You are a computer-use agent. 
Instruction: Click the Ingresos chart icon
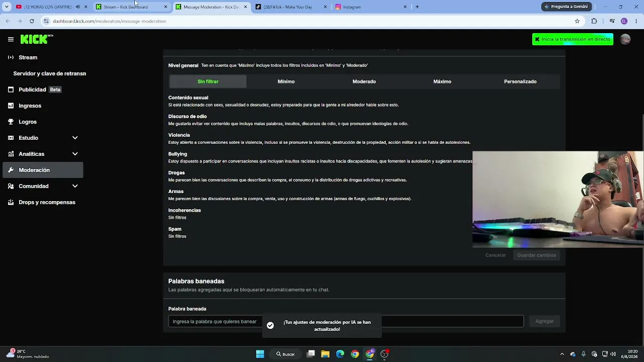click(11, 106)
